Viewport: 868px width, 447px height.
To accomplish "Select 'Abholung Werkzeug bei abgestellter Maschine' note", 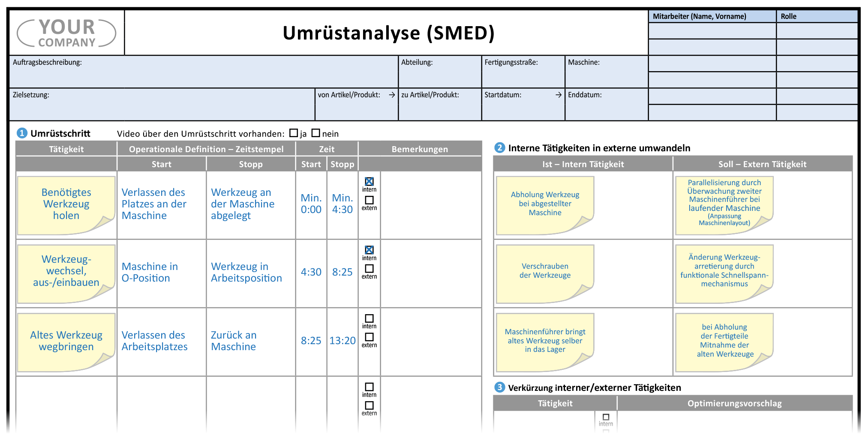I will tap(545, 205).
